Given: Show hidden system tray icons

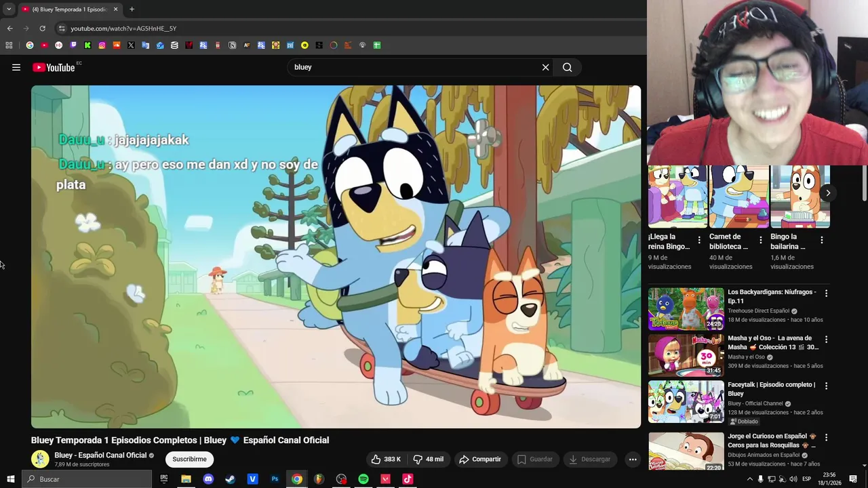Looking at the screenshot, I should (x=749, y=479).
